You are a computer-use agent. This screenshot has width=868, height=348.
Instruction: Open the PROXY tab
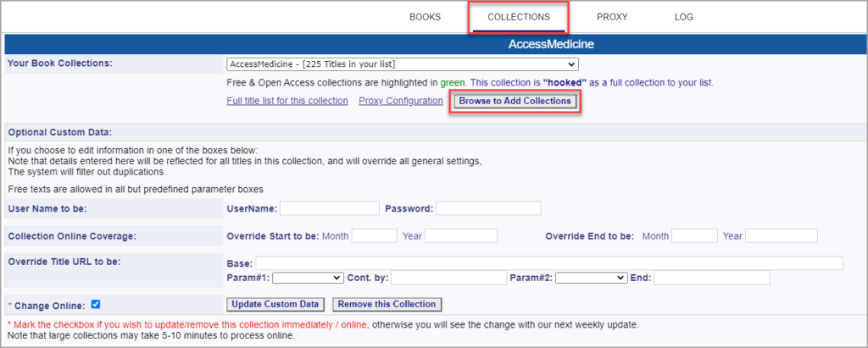click(612, 17)
